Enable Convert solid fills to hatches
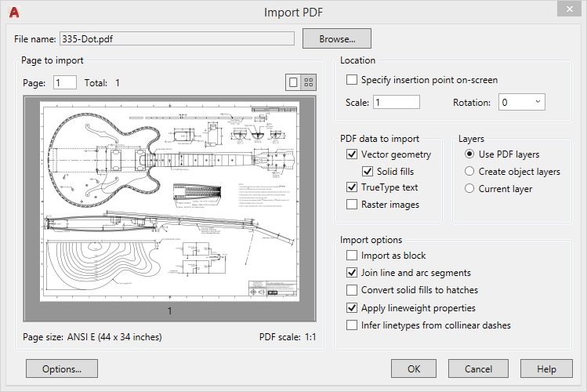587x392 pixels. click(352, 290)
